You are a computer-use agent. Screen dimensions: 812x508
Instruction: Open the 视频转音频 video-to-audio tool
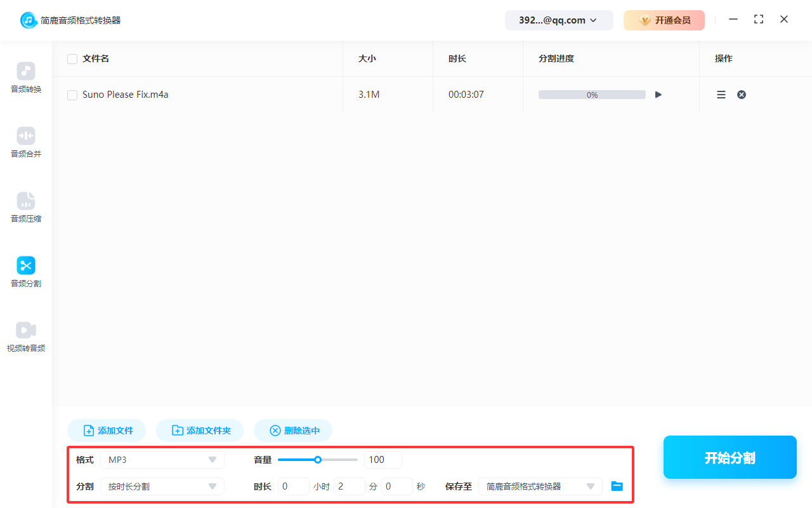[x=25, y=336]
